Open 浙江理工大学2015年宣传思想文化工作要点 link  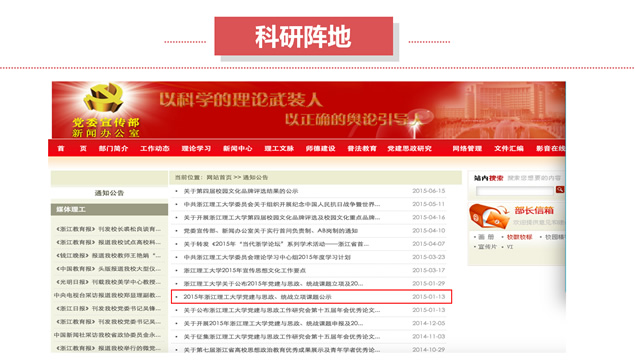click(x=245, y=270)
